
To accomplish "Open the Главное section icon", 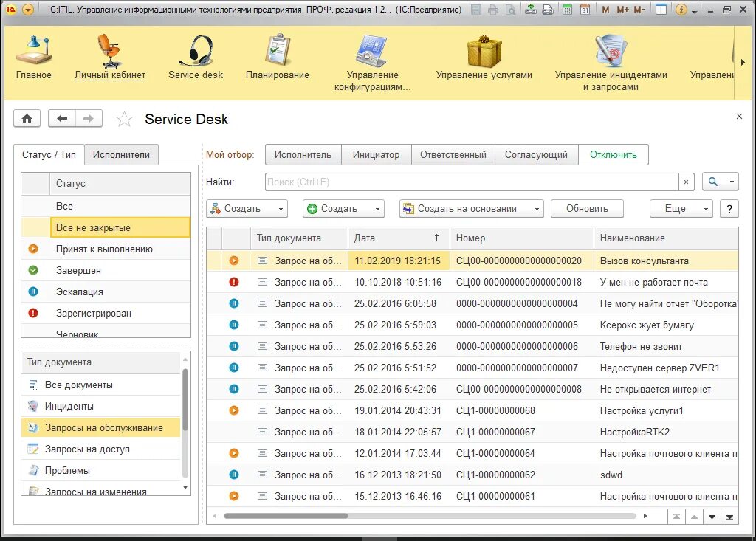I will [34, 58].
